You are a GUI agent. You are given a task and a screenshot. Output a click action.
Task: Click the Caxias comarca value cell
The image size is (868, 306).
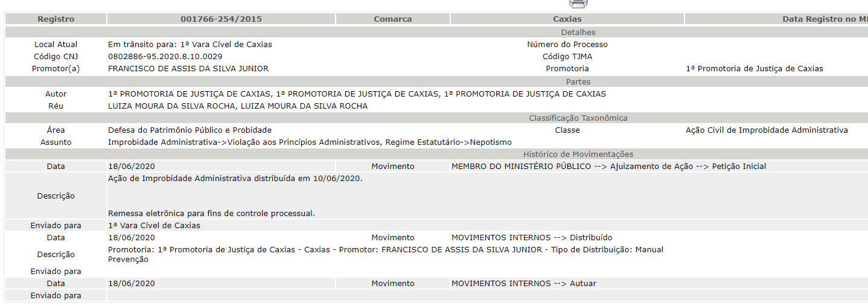[x=567, y=19]
